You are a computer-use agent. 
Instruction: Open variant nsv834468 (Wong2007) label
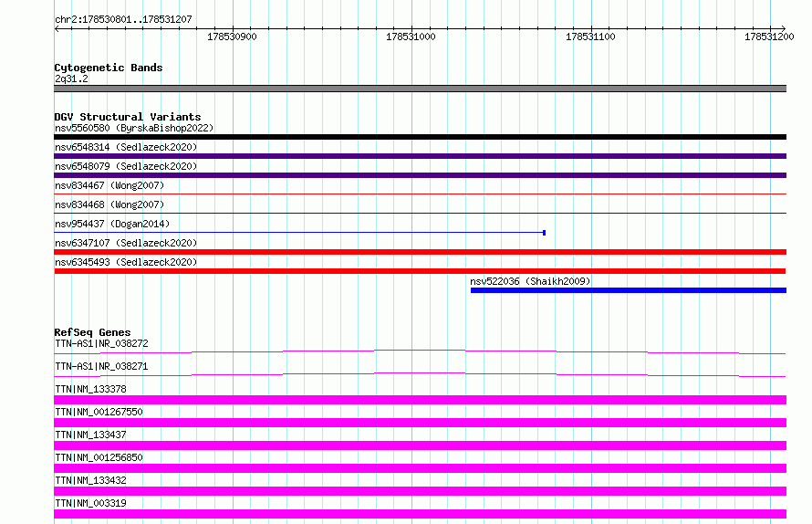[x=109, y=204]
